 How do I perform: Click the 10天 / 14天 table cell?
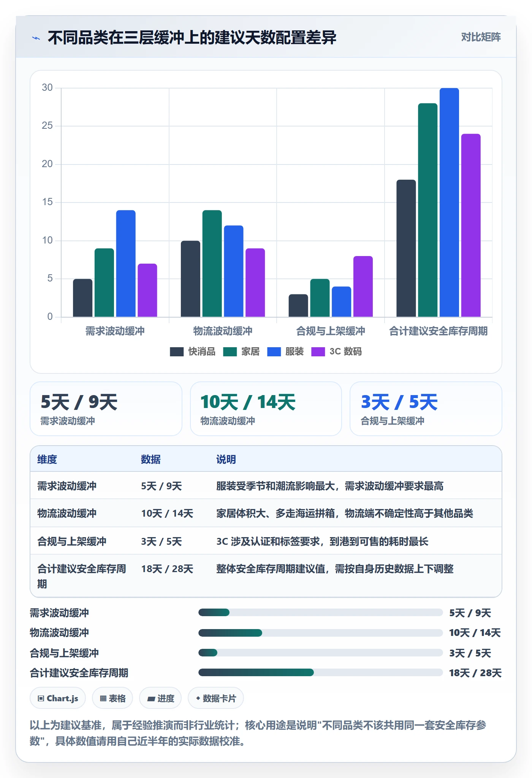(167, 513)
